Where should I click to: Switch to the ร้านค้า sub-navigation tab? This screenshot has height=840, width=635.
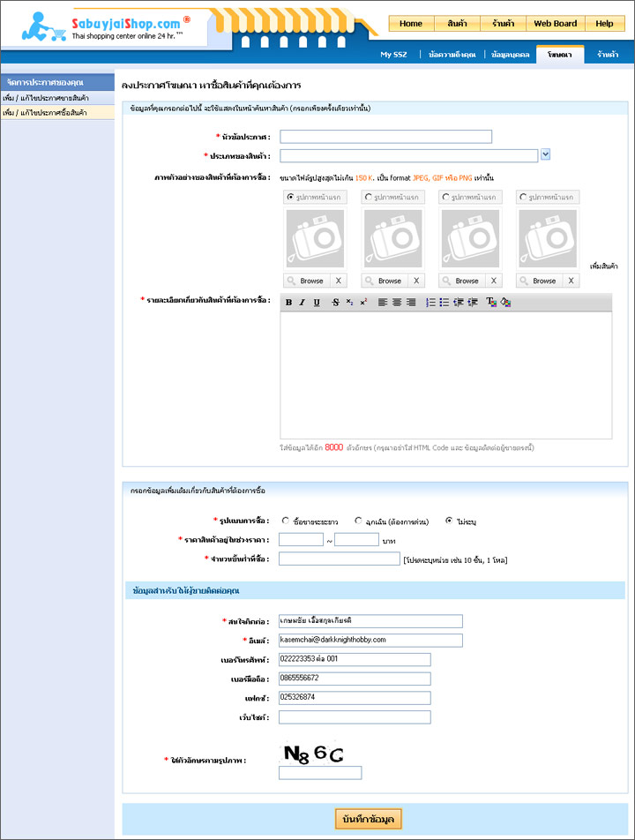tap(608, 55)
